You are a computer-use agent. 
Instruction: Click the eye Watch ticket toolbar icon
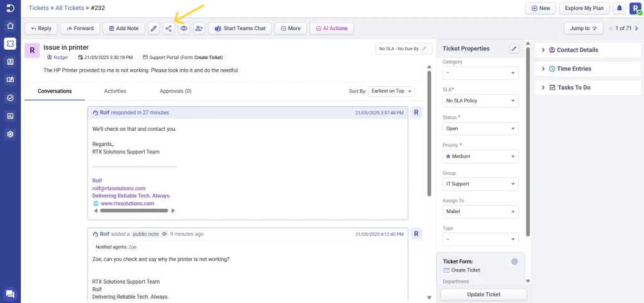coord(184,29)
